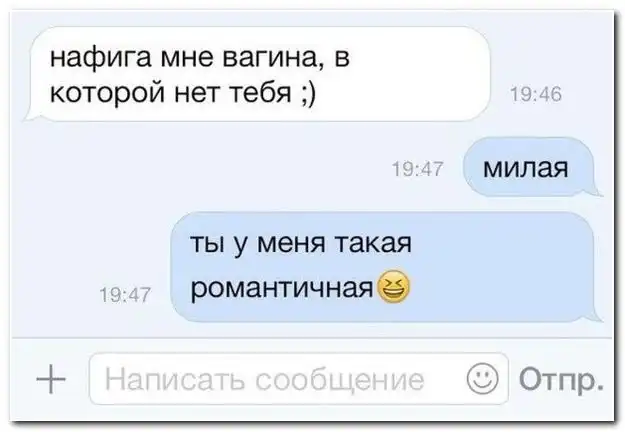Select the incoming message starting with нафига
The image size is (625, 432).
[257, 74]
